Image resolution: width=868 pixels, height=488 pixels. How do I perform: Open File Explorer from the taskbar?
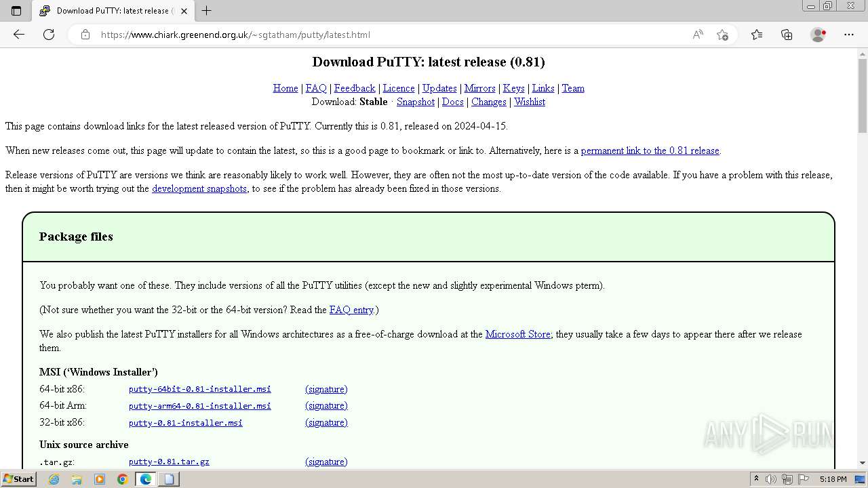pos(77,479)
